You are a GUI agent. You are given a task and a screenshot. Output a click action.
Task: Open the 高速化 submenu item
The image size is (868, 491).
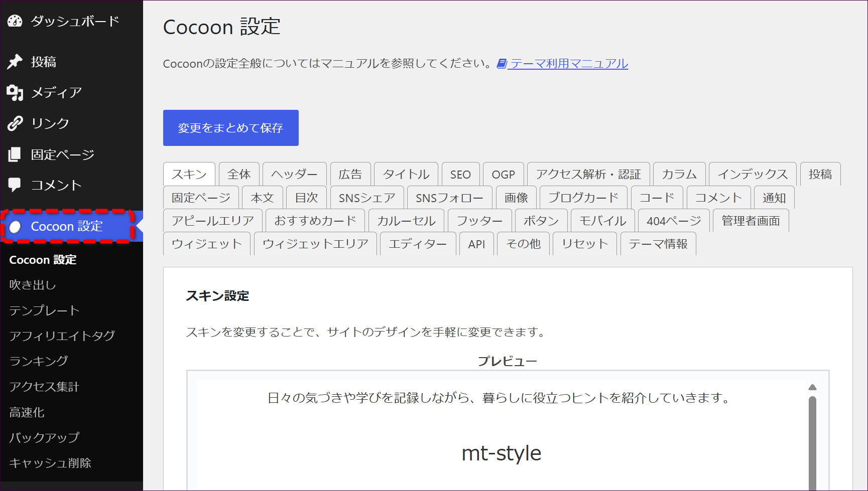click(27, 412)
